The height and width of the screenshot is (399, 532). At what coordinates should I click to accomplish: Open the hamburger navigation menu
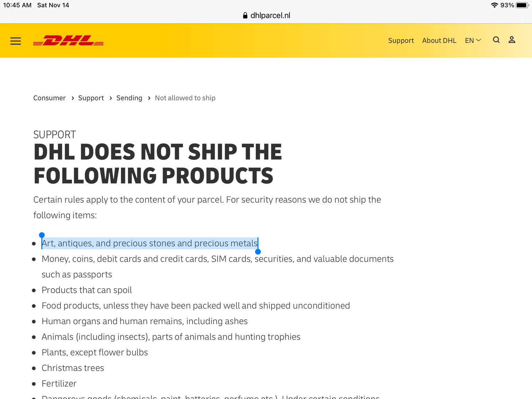16,41
